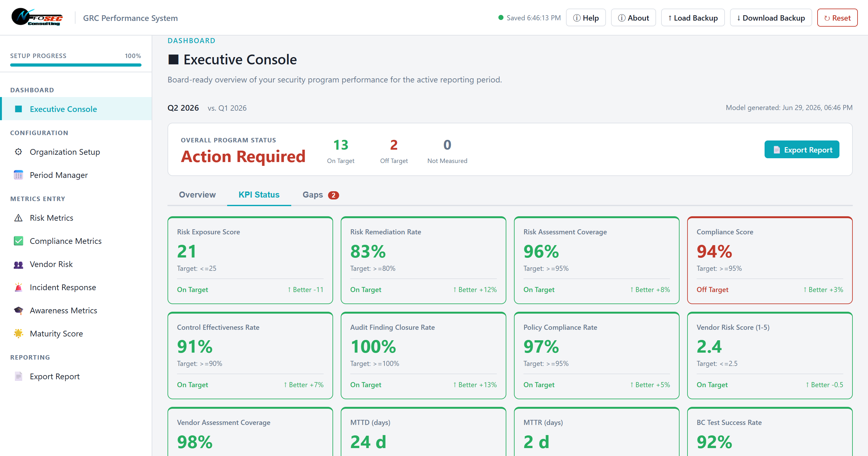Click the Action Required status text
This screenshot has height=456, width=868.
[x=243, y=156]
